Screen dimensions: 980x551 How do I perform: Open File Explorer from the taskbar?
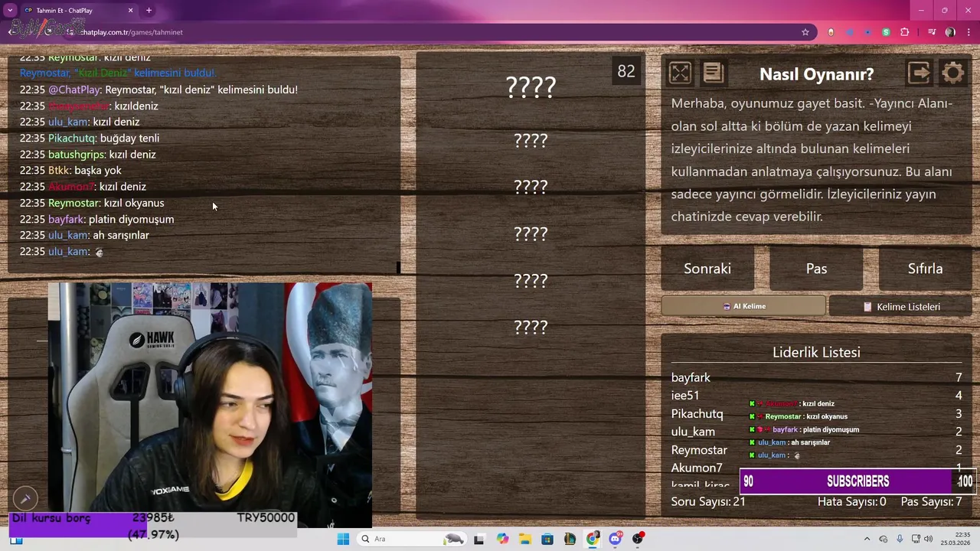pyautogui.click(x=525, y=539)
